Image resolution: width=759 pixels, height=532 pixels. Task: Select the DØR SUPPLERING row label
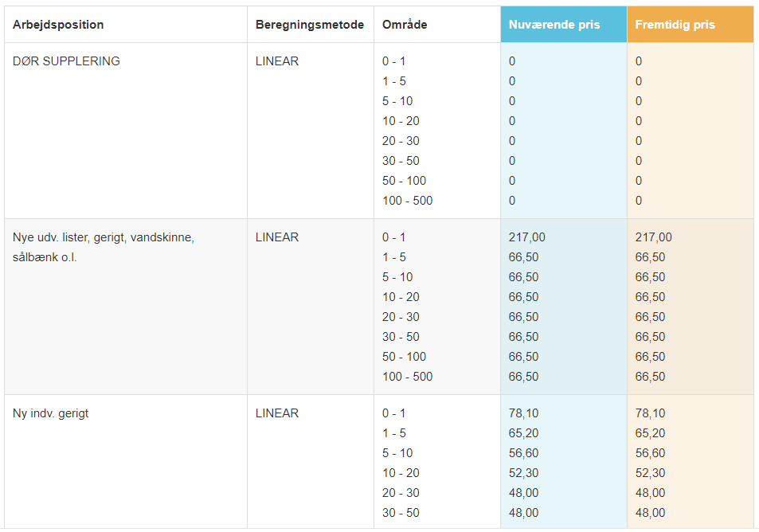66,61
